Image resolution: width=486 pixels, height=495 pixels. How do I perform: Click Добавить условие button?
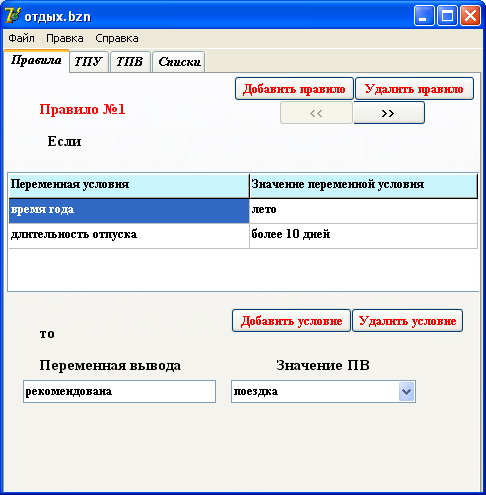click(291, 321)
